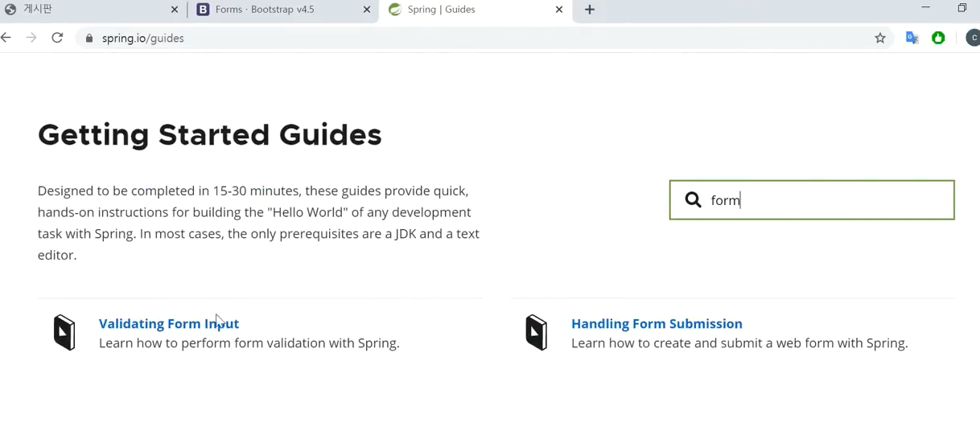Click the book icon beside Validating Form Input
Image resolution: width=980 pixels, height=447 pixels.
[64, 332]
